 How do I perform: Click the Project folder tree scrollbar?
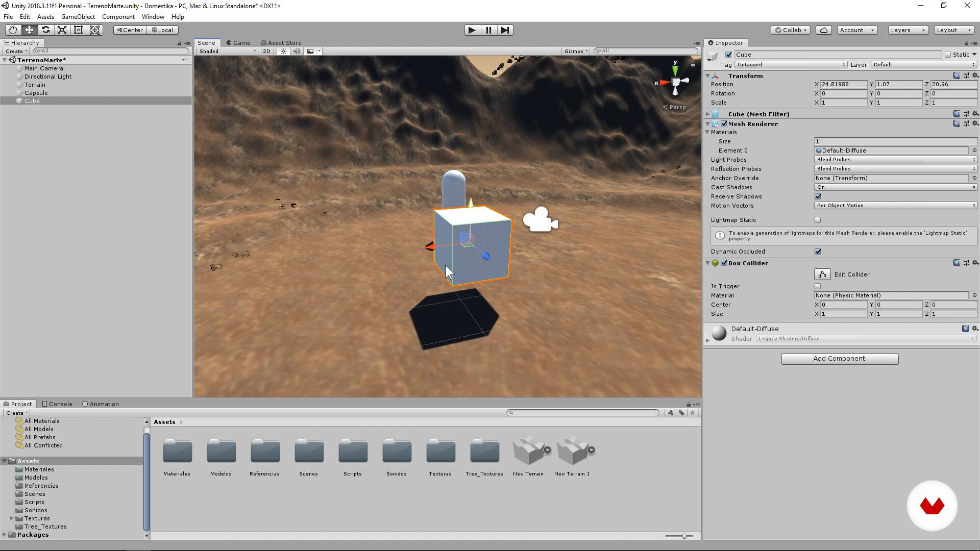[146, 482]
